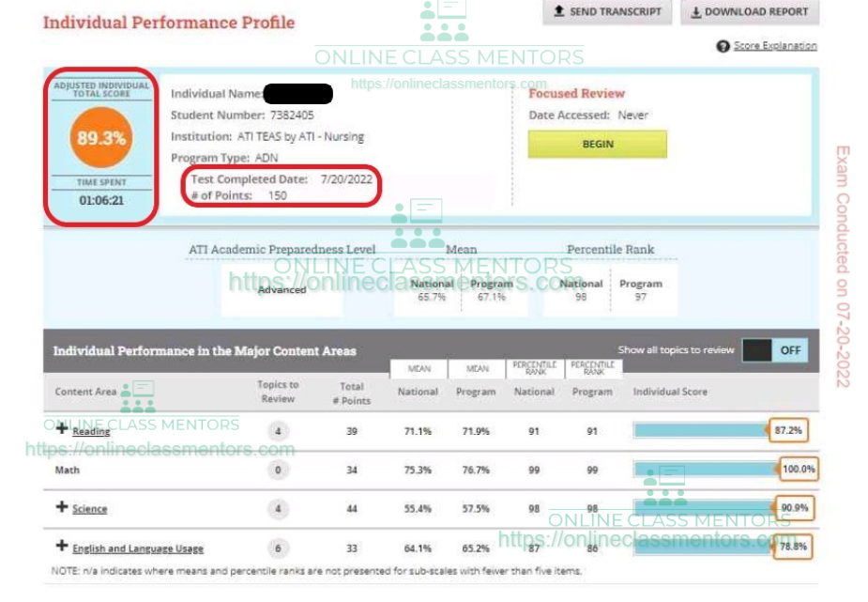Viewport: 868px width, 602px height.
Task: Click the Reading topics to review badge
Action: tap(278, 431)
